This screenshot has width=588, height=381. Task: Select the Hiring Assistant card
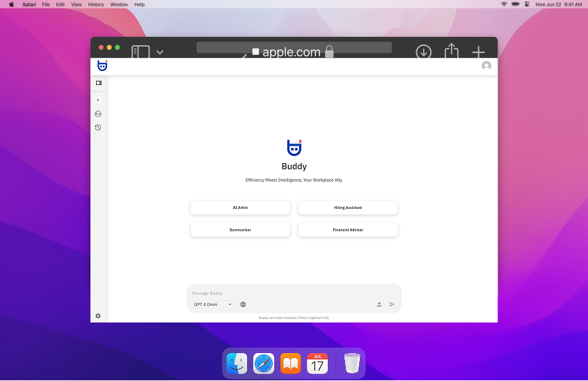click(348, 208)
